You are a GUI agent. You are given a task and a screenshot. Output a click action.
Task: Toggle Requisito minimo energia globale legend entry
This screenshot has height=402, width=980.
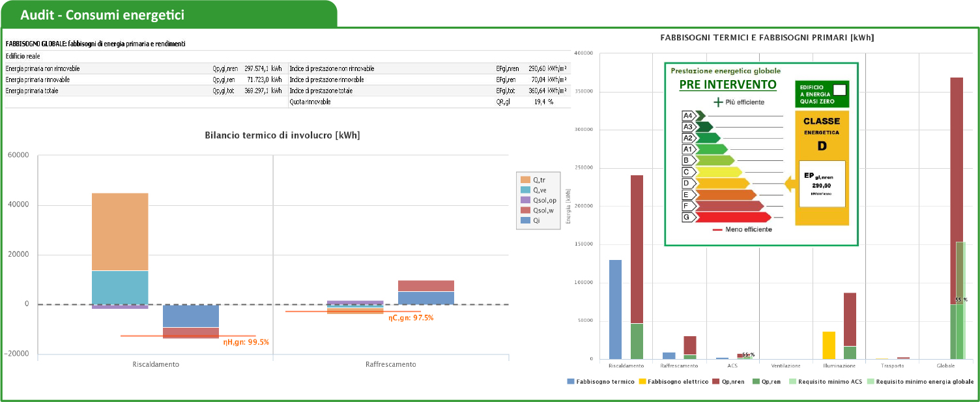(x=921, y=381)
